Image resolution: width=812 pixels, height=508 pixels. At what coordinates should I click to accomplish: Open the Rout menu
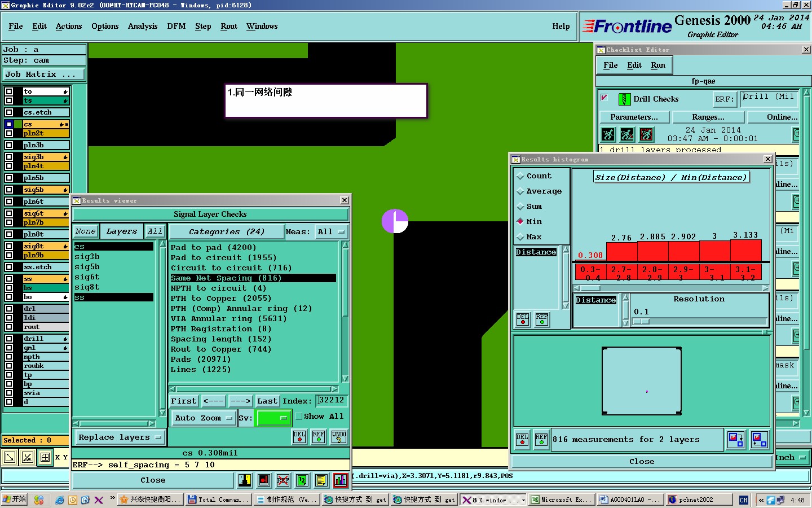[229, 26]
